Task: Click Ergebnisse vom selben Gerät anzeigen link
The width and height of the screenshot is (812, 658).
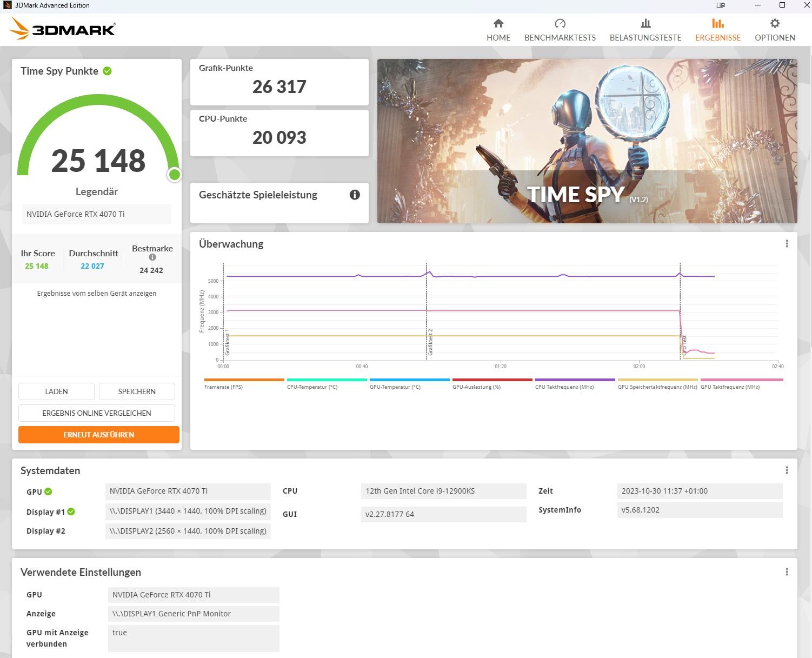Action: click(97, 293)
